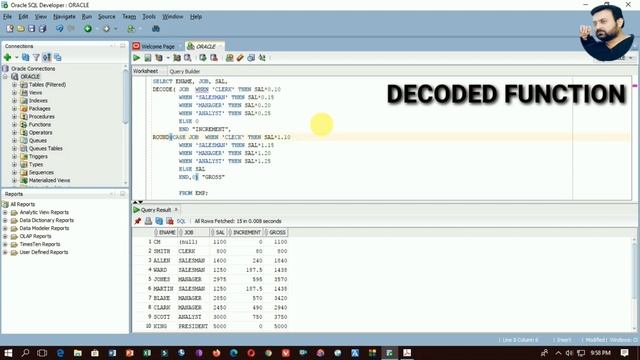Image resolution: width=640 pixels, height=360 pixels.
Task: Open the dropdown arrow beside Back navigation icon
Action: pos(97,29)
